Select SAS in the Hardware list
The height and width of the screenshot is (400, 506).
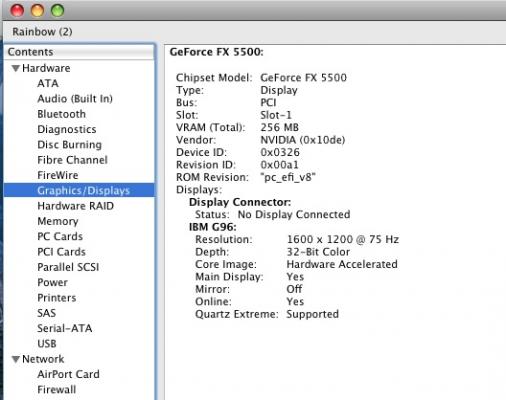(47, 313)
